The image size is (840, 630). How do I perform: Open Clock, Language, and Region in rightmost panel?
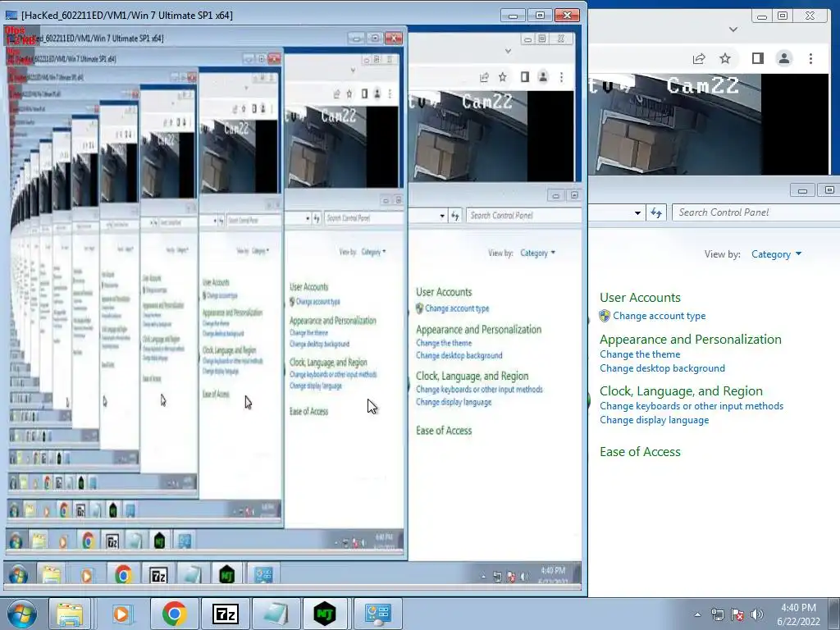[681, 391]
